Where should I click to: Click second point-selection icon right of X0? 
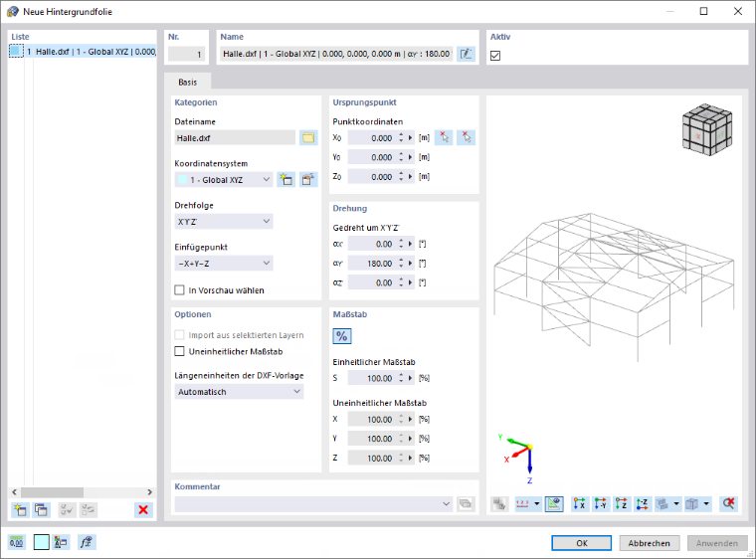(466, 138)
